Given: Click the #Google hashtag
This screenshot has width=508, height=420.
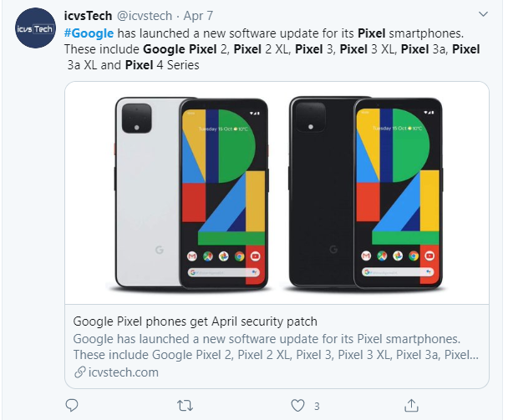Looking at the screenshot, I should point(89,33).
